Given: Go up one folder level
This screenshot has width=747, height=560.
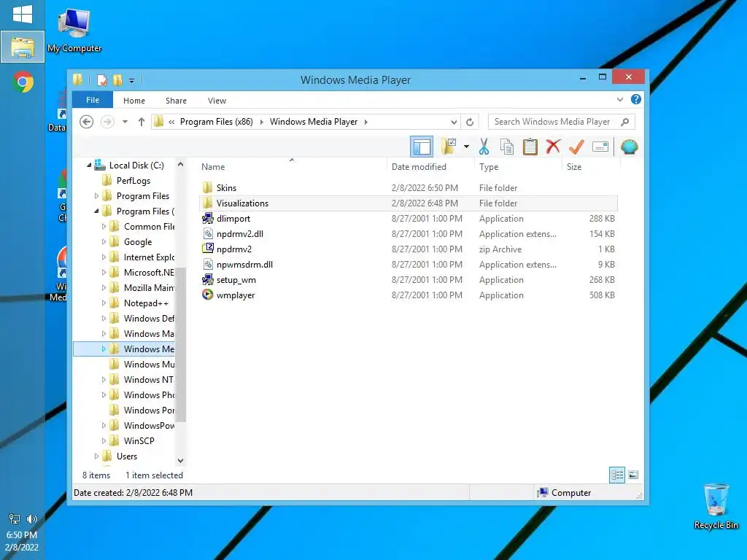Looking at the screenshot, I should click(142, 122).
